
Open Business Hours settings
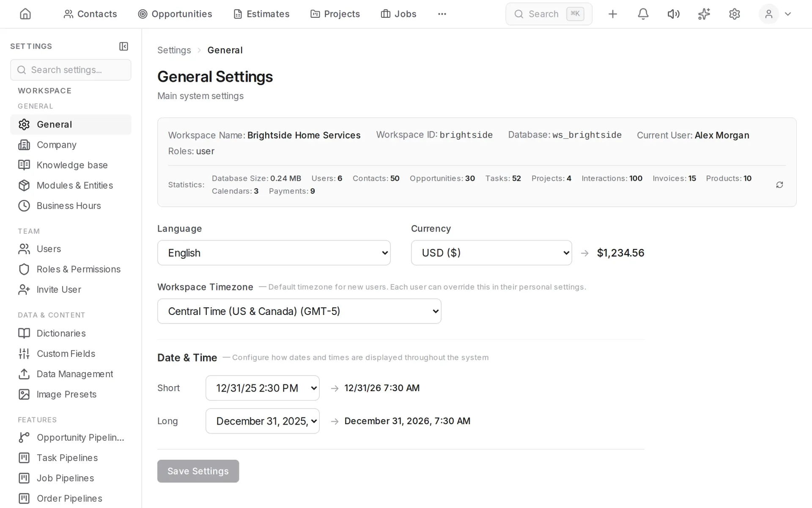click(71, 206)
